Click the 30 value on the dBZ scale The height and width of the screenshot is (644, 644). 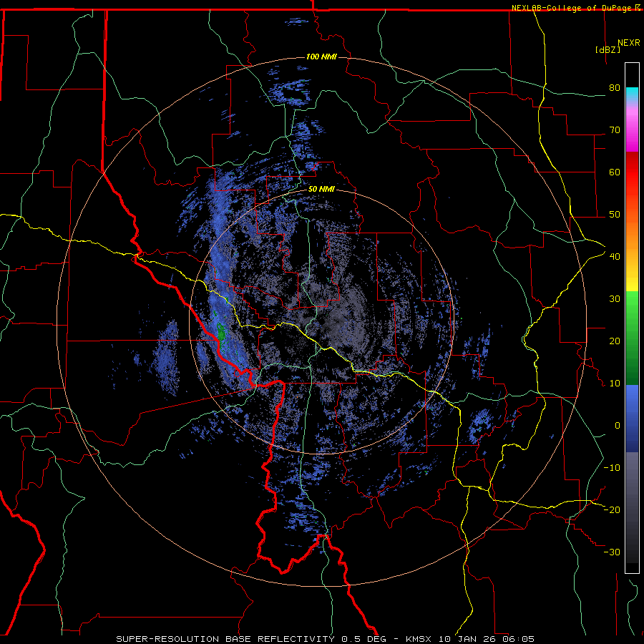point(615,298)
